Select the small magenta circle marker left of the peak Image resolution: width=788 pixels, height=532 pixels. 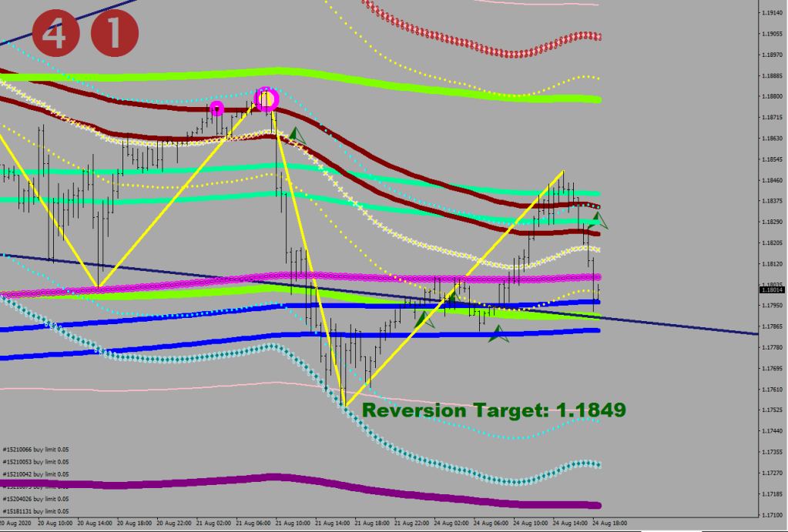pos(216,109)
